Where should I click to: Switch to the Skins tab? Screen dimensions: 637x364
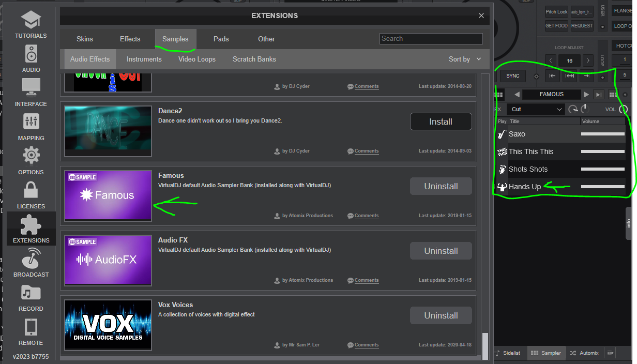(x=85, y=39)
